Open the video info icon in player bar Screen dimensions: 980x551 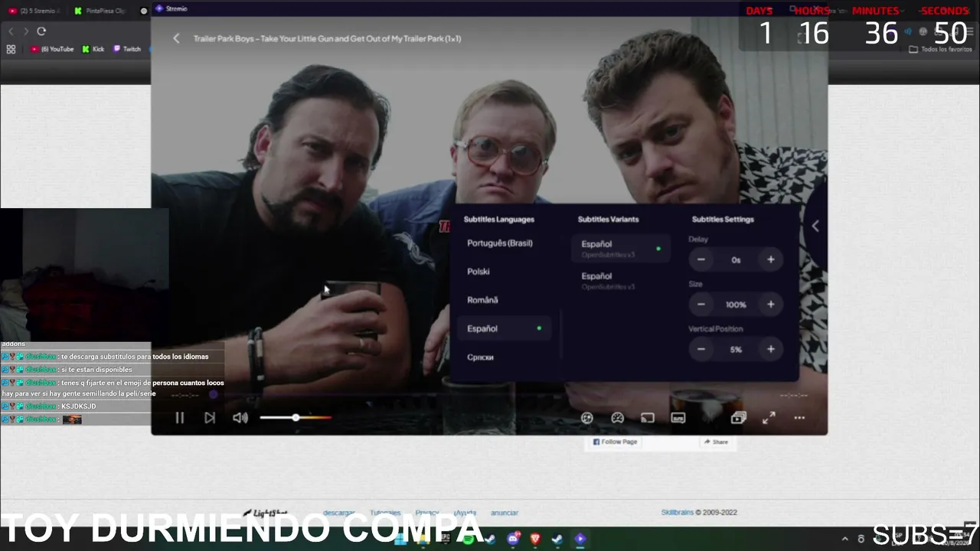pos(587,418)
